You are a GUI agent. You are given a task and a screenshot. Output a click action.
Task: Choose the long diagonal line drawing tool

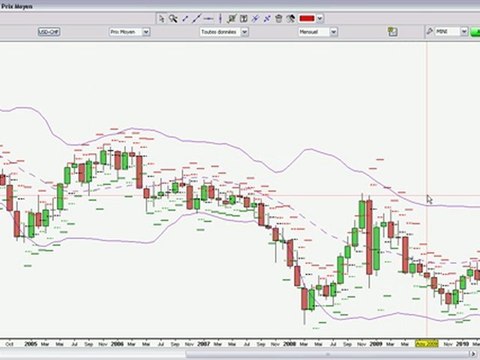pos(196,18)
